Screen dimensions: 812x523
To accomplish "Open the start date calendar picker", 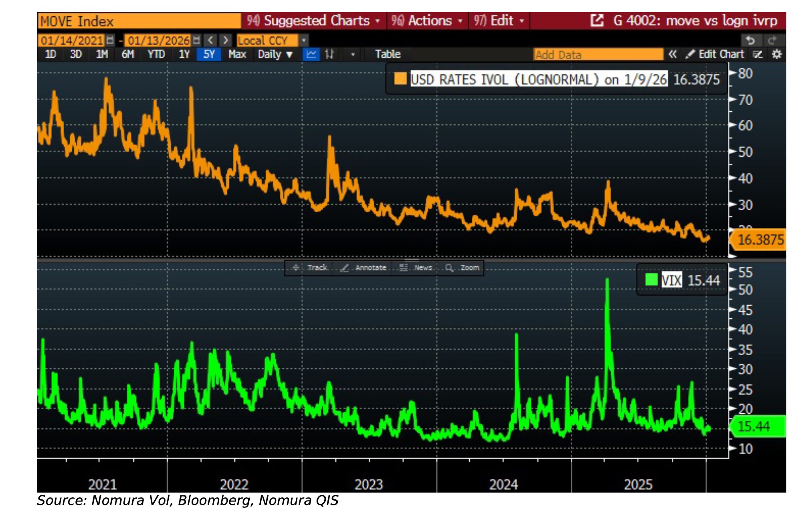I will 110,40.
